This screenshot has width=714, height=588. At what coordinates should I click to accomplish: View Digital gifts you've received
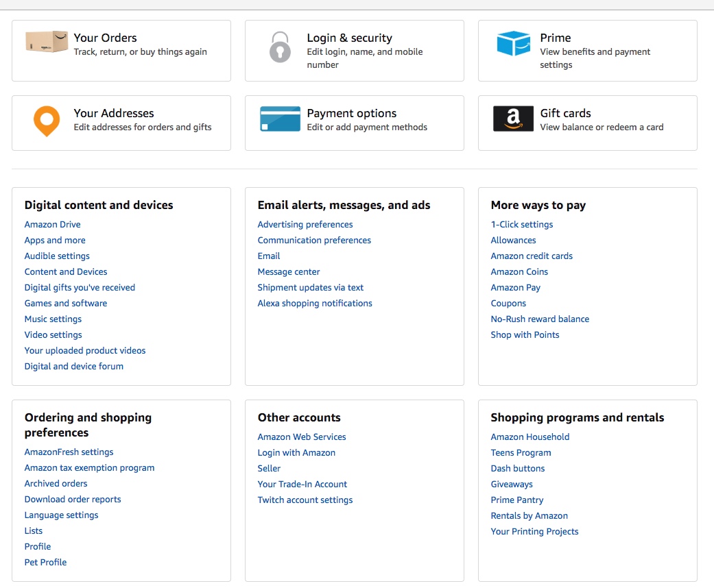[x=80, y=288]
